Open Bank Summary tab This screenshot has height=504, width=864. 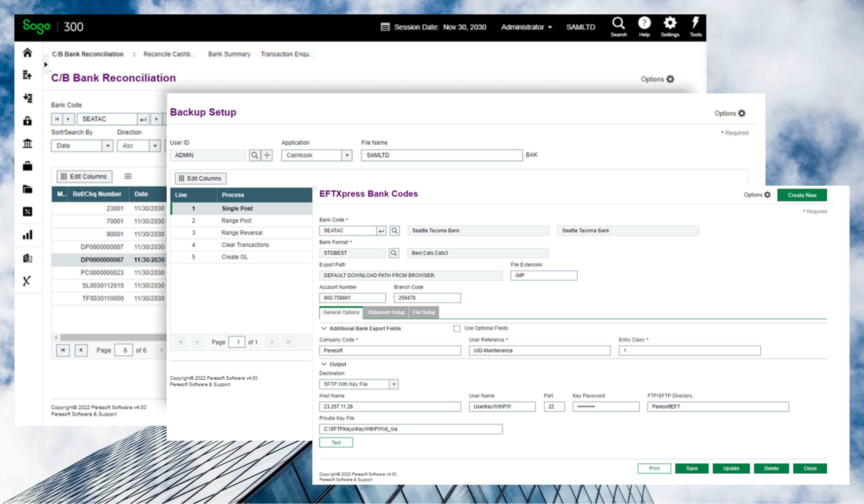click(x=229, y=54)
